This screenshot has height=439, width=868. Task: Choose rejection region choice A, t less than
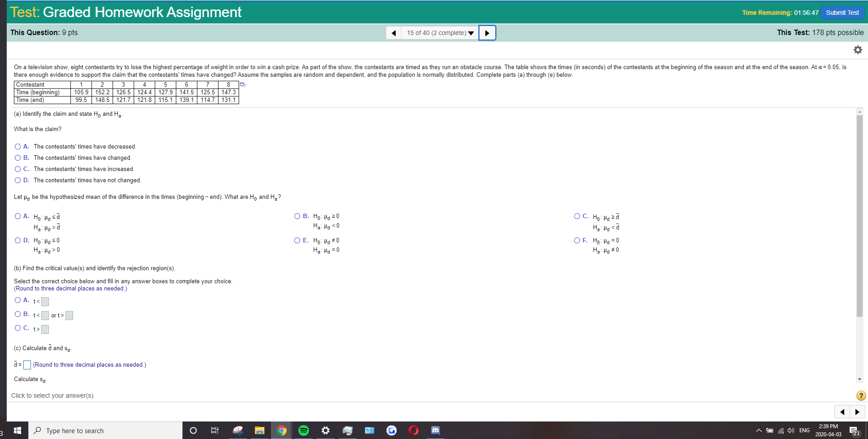point(17,300)
